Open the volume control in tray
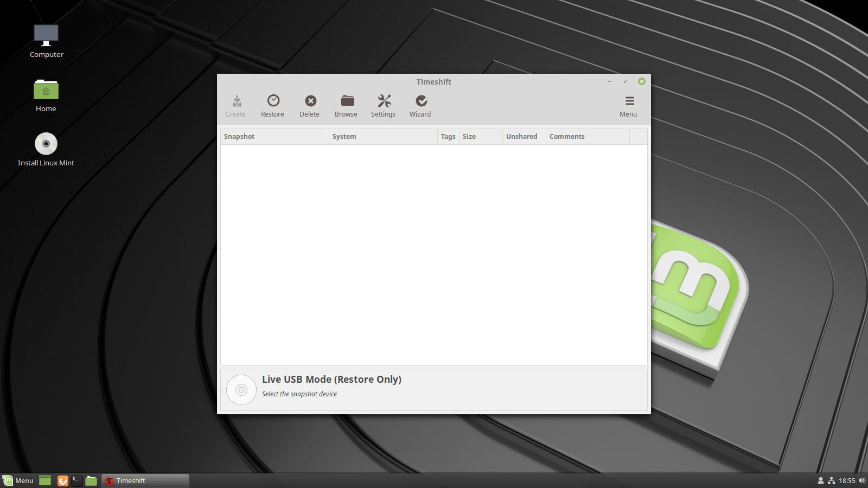 [x=861, y=480]
